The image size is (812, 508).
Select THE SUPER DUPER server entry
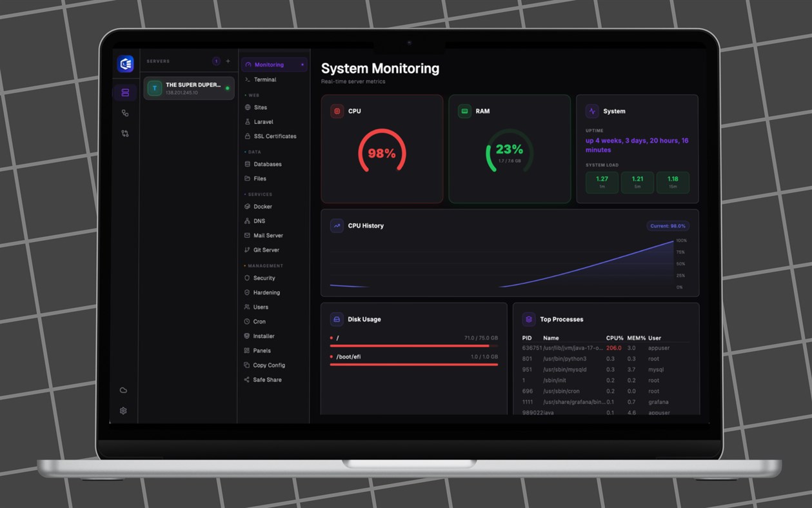point(189,88)
